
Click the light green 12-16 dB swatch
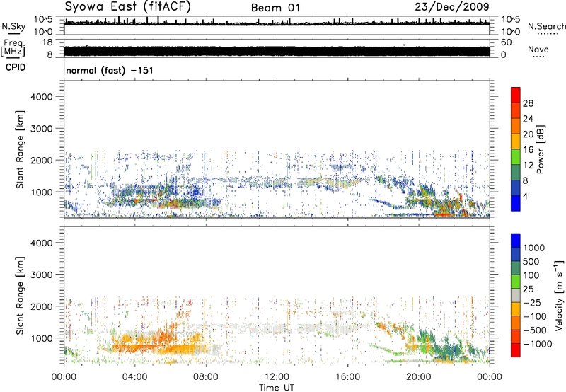coord(516,156)
